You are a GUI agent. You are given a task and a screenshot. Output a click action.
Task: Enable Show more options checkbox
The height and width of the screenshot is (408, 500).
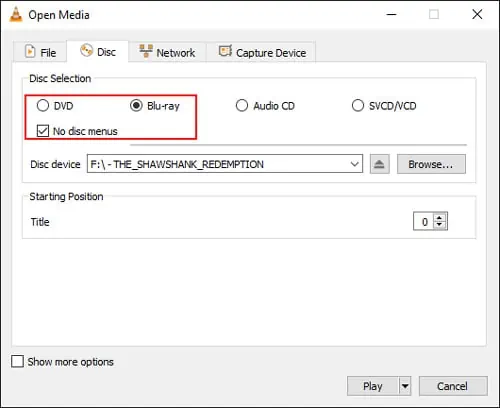point(17,362)
